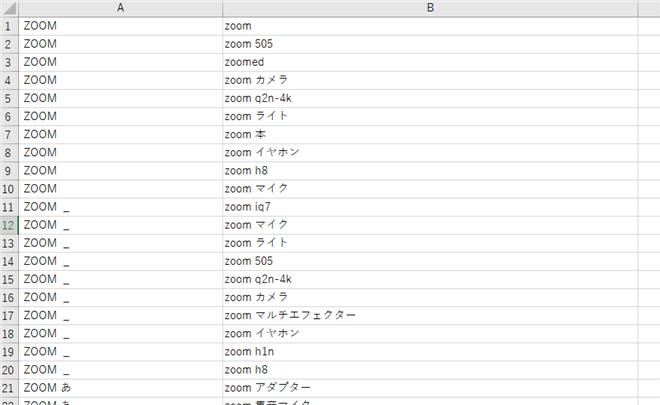Select row 5 header
This screenshot has width=660, height=405.
click(x=9, y=99)
